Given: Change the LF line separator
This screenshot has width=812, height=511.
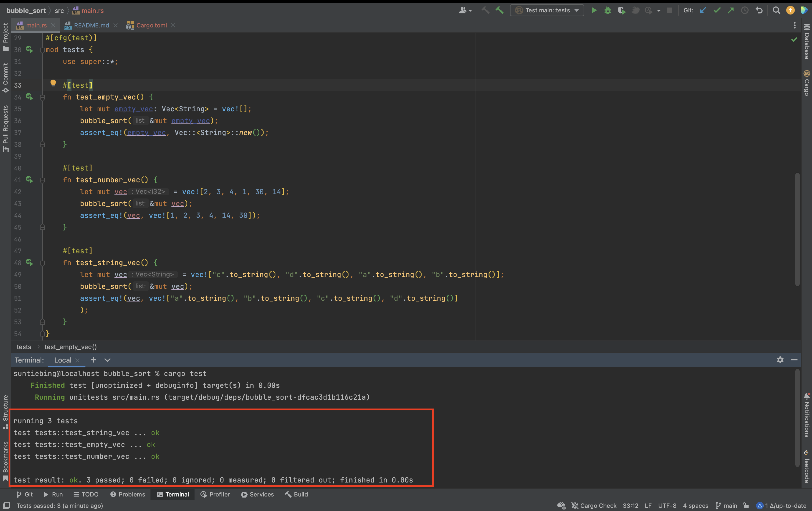Looking at the screenshot, I should tap(648, 505).
